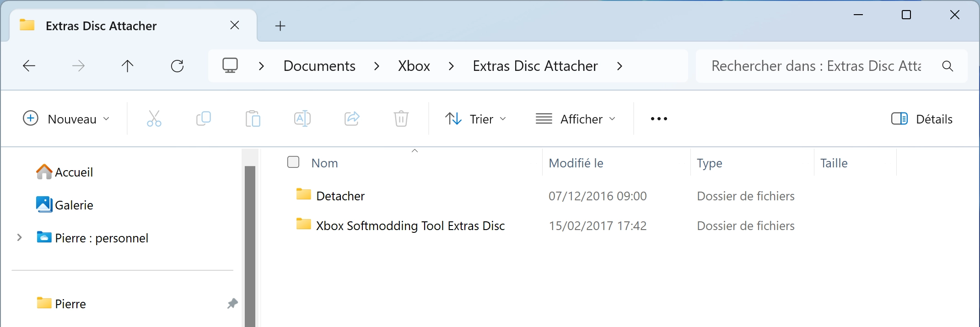980x327 pixels.
Task: Click the Detacher folder icon
Action: pyautogui.click(x=303, y=194)
